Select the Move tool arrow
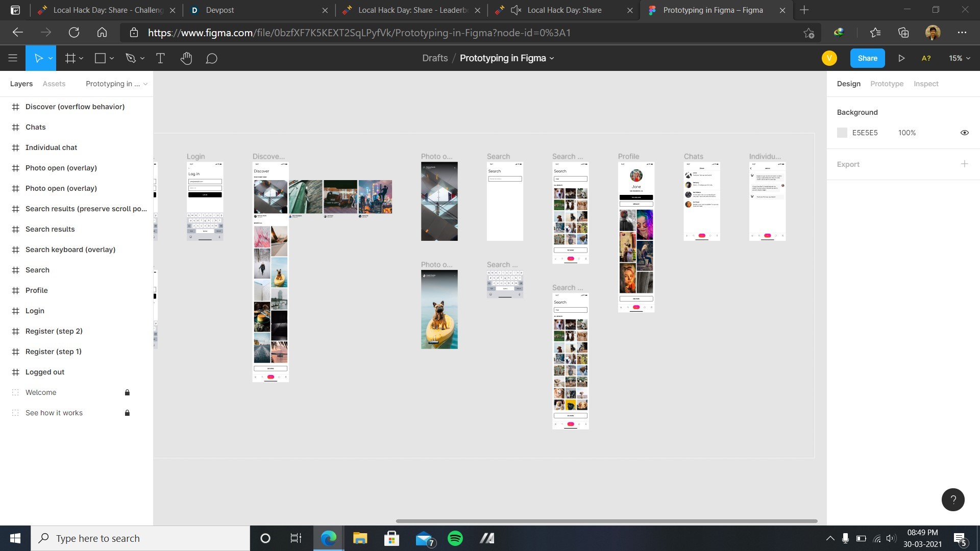Image resolution: width=980 pixels, height=551 pixels. pyautogui.click(x=38, y=58)
